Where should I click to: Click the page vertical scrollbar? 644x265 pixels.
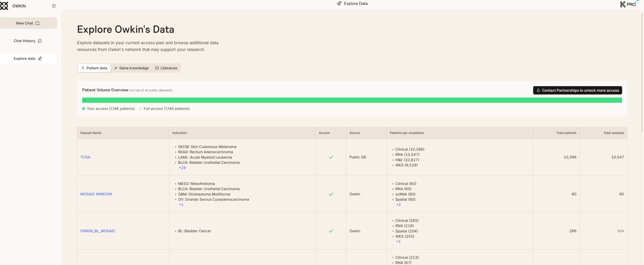(x=642, y=72)
